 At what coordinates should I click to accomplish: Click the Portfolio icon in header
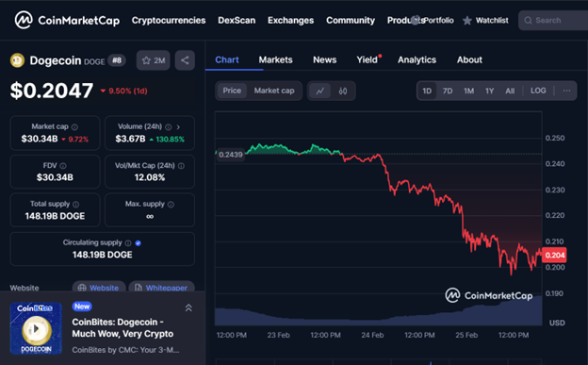pos(416,21)
